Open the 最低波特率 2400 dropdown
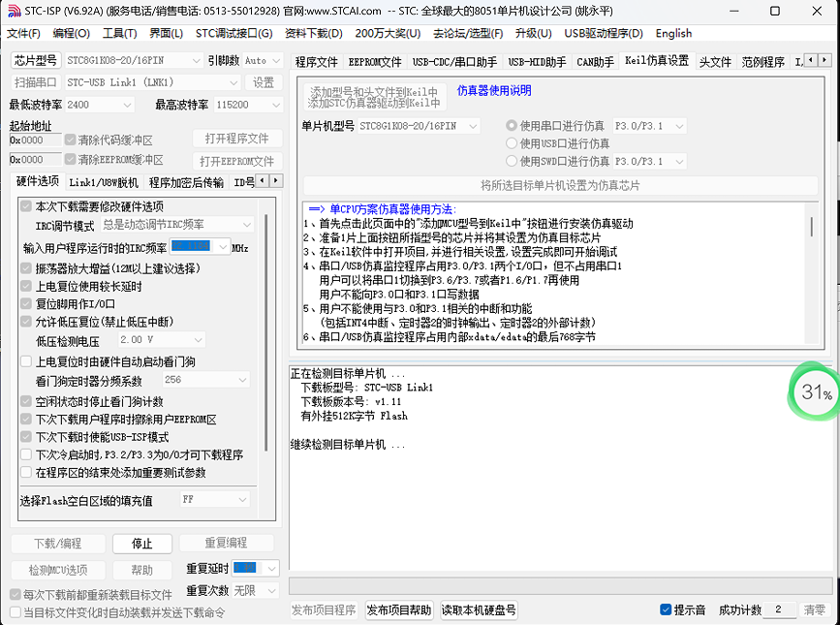 coord(99,105)
